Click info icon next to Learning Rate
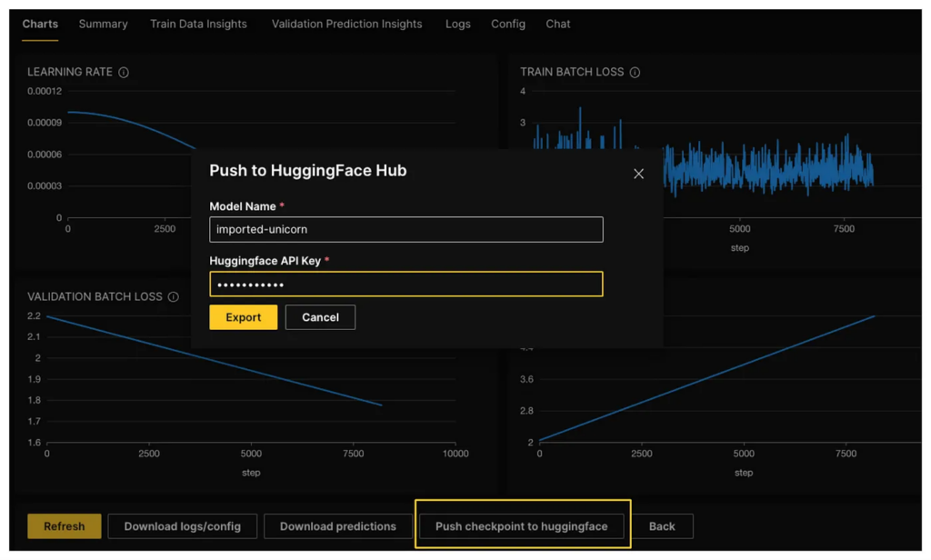This screenshot has height=560, width=931. pyautogui.click(x=124, y=73)
